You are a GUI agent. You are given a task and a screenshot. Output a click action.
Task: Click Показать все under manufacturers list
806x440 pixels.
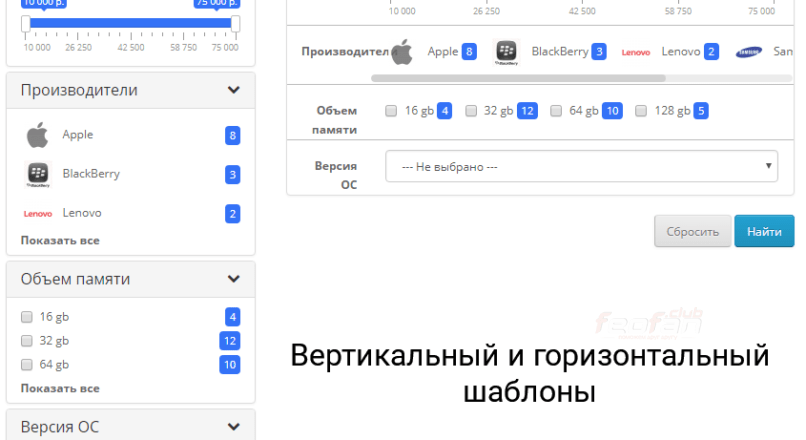tap(60, 240)
